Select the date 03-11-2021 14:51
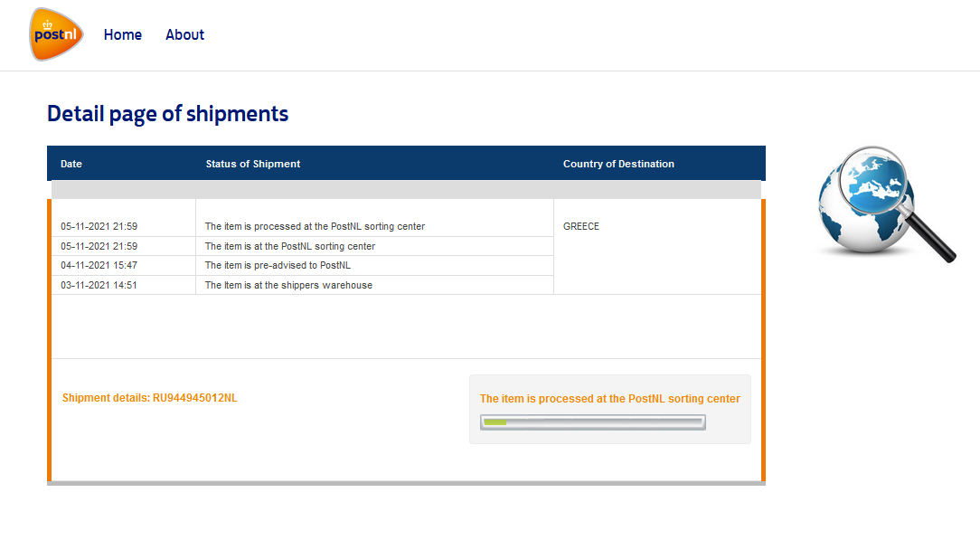980x540 pixels. tap(99, 285)
